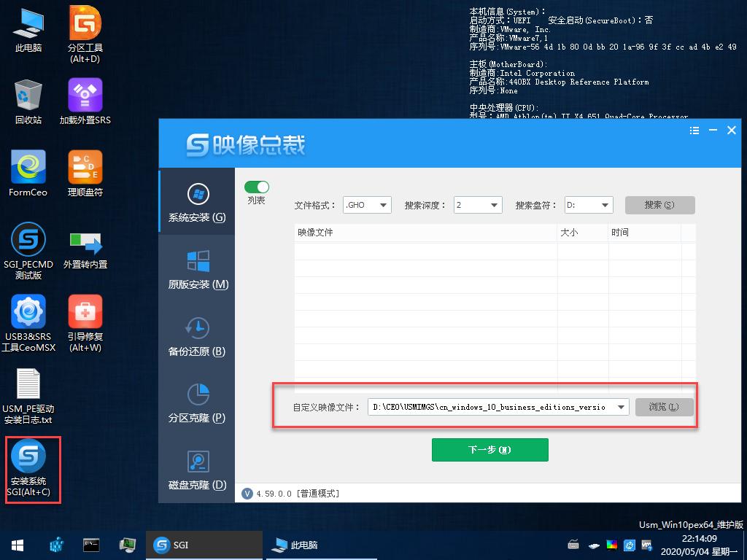Open the 文件格式 .GHO dropdown
The height and width of the screenshot is (560, 747).
pos(367,205)
